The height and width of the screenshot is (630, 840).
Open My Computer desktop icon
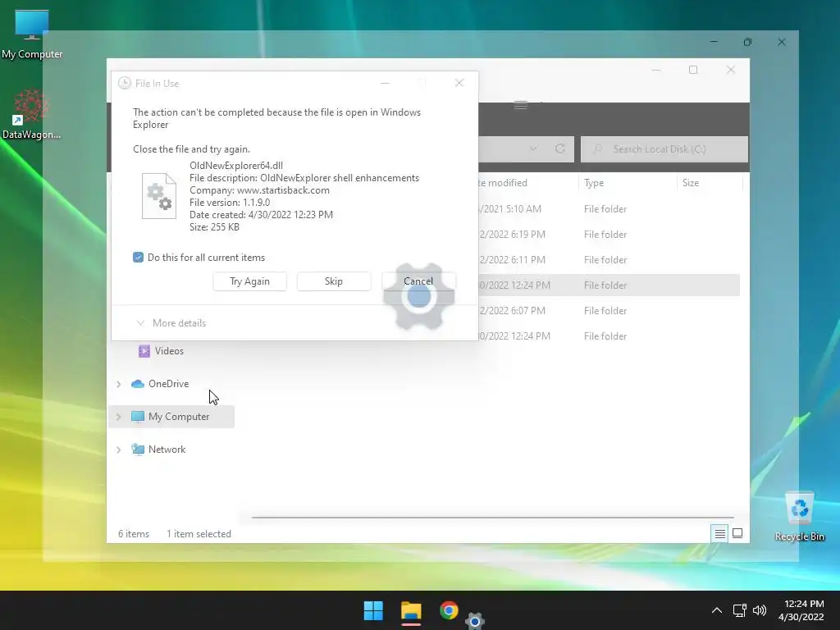point(32,34)
